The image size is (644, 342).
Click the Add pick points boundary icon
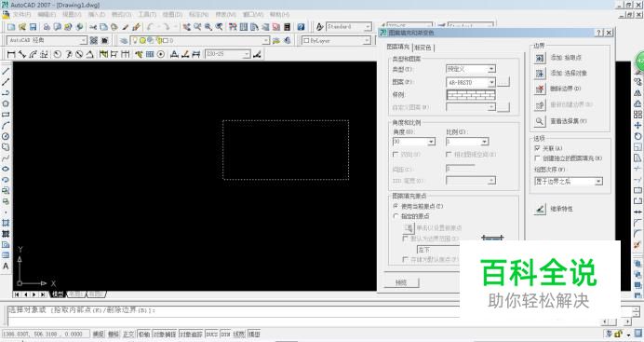(x=539, y=58)
